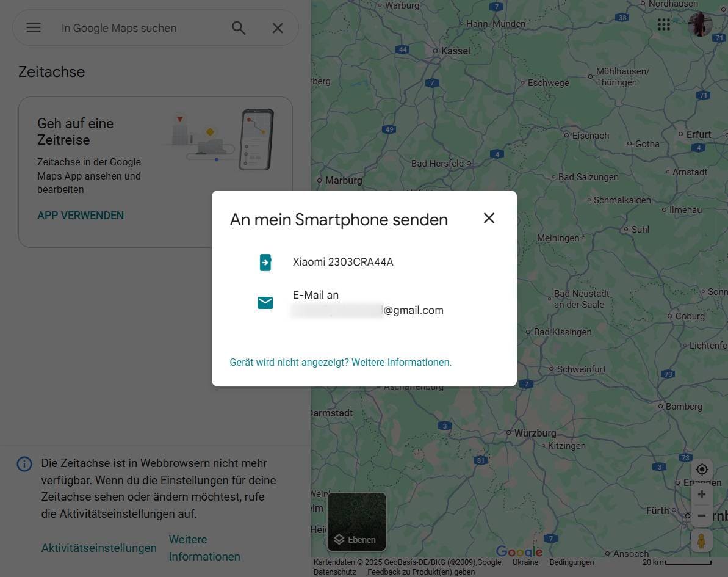Image resolution: width=728 pixels, height=577 pixels.
Task: Click the Eisenach city label
Action: click(x=591, y=136)
